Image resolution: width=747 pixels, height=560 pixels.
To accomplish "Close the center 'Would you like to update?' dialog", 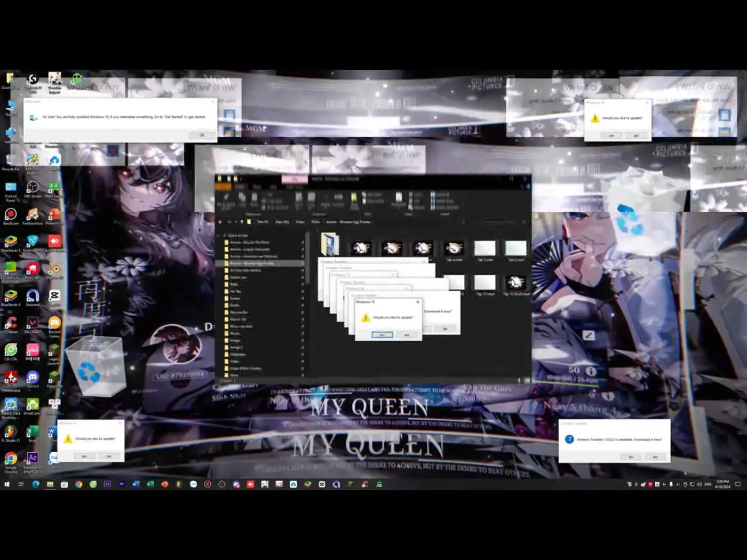I will tap(418, 302).
